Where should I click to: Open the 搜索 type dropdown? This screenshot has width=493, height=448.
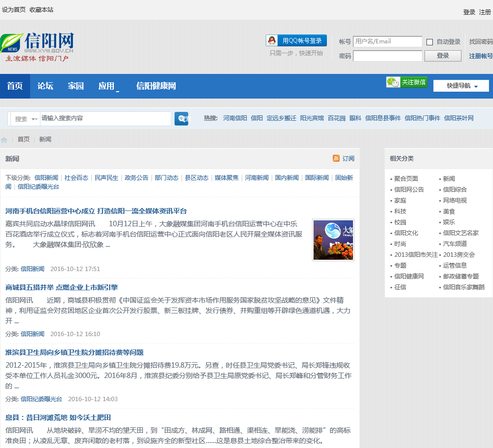tap(26, 119)
